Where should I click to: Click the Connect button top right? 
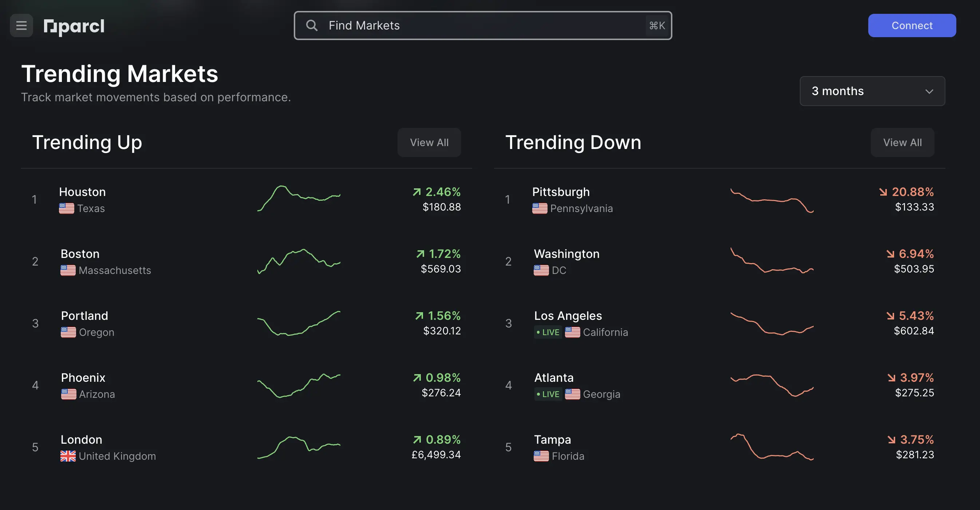[912, 25]
